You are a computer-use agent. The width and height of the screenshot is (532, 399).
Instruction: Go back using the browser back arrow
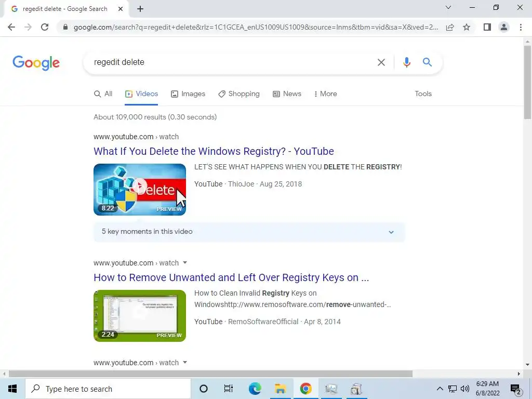pyautogui.click(x=11, y=27)
